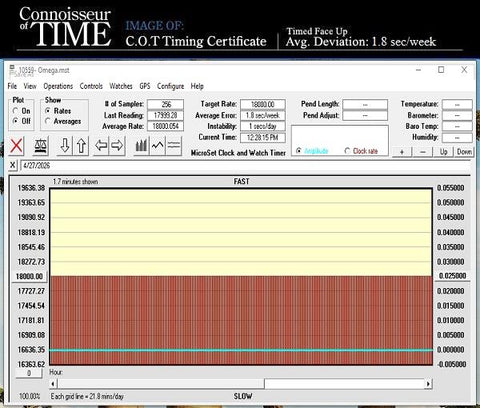
Task: Click the right arrow toolbar icon
Action: tap(117, 146)
